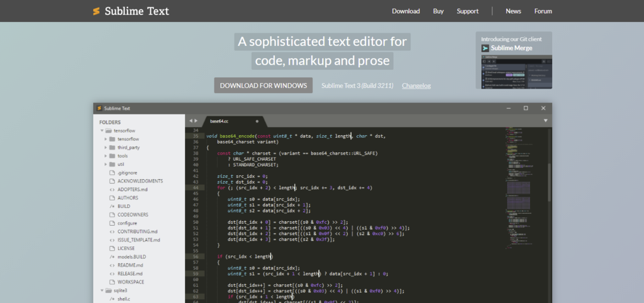Click the README.md markup file icon
Screen dimensions: 644x303
coord(111,265)
